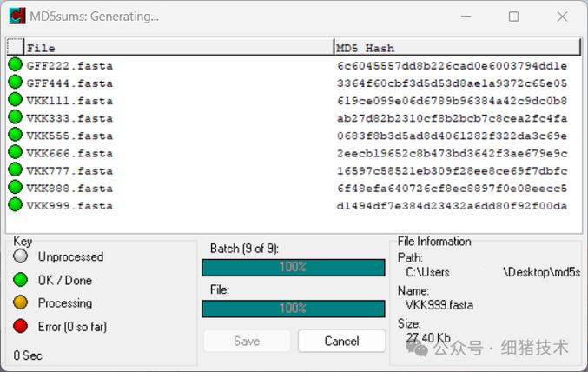Click the OK / Done key label
The height and width of the screenshot is (372, 588).
point(65,281)
